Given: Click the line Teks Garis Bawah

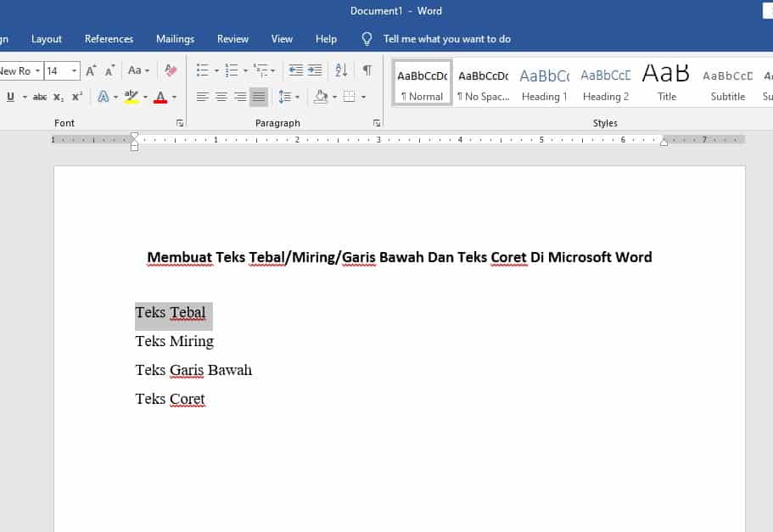Looking at the screenshot, I should [x=193, y=370].
